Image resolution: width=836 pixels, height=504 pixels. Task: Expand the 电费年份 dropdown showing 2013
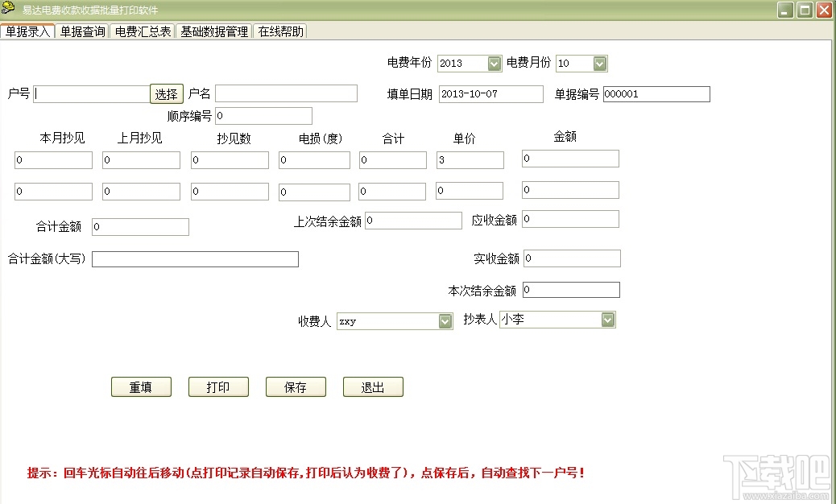point(495,64)
